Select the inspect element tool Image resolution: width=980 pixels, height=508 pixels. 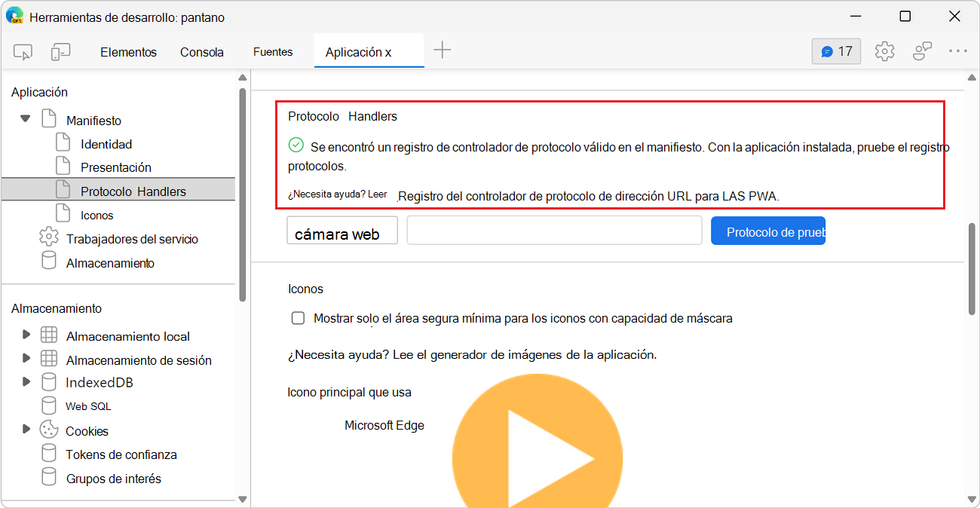pyautogui.click(x=23, y=51)
